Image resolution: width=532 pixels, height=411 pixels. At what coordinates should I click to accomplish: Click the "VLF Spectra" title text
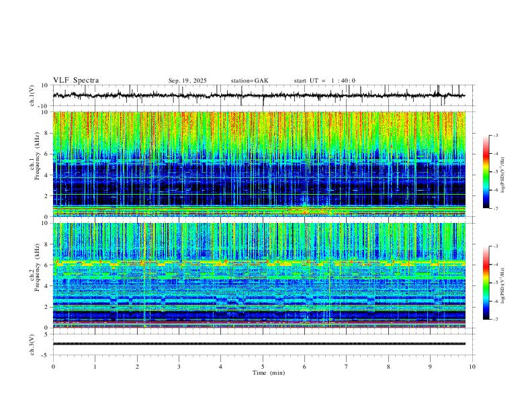pyautogui.click(x=76, y=81)
